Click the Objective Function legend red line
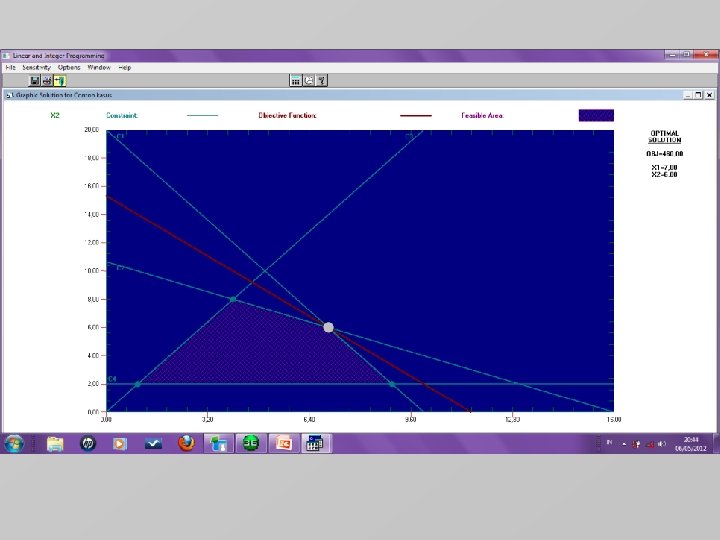 coord(416,116)
